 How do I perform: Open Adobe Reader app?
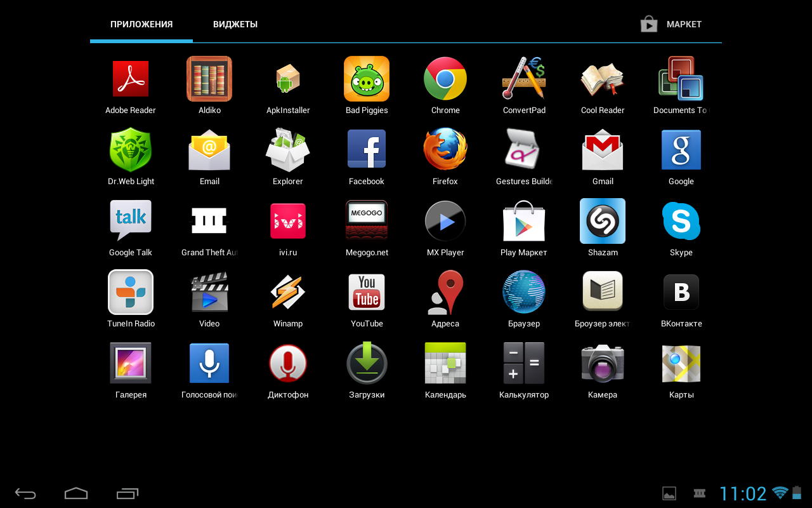click(x=131, y=79)
